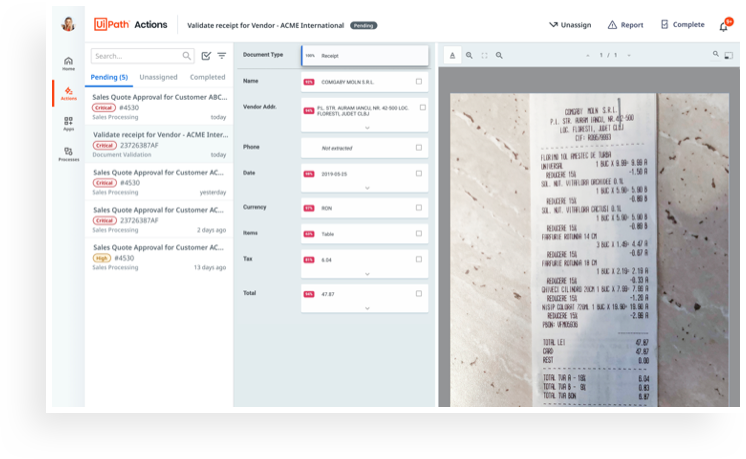Click the Complete button

point(683,24)
